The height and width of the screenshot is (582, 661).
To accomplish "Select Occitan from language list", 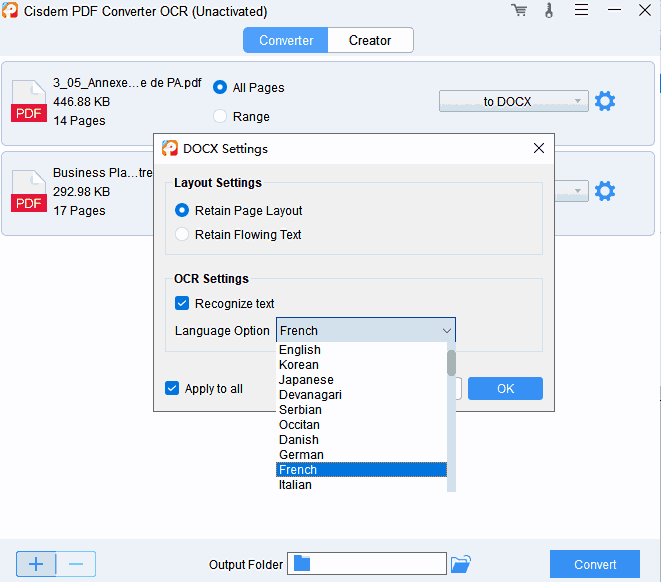I will point(361,425).
